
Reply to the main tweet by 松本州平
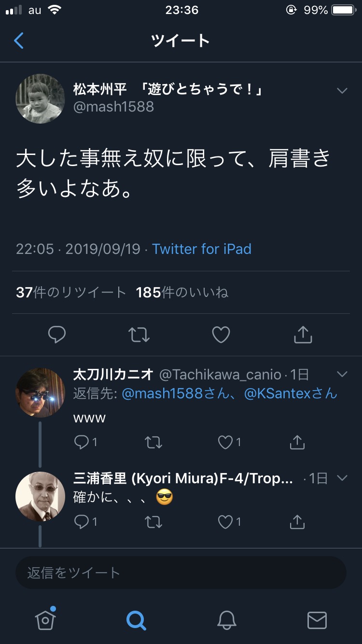pyautogui.click(x=57, y=334)
